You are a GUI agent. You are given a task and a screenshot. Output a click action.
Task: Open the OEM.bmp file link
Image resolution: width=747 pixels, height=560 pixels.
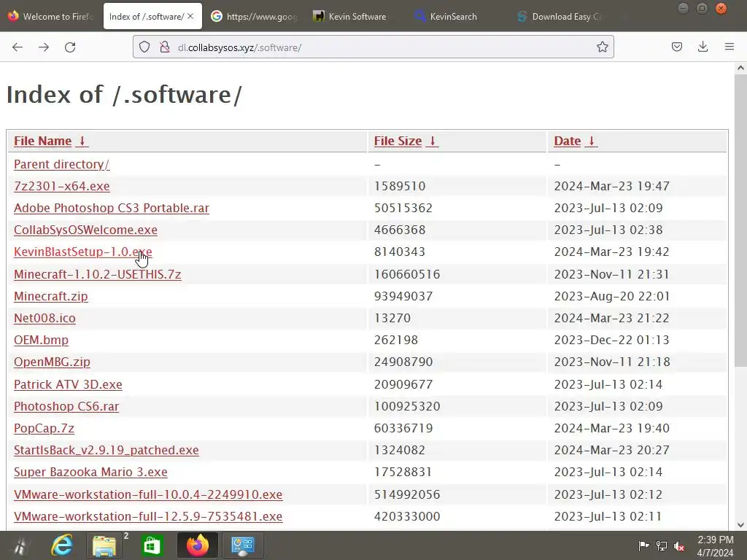point(41,340)
